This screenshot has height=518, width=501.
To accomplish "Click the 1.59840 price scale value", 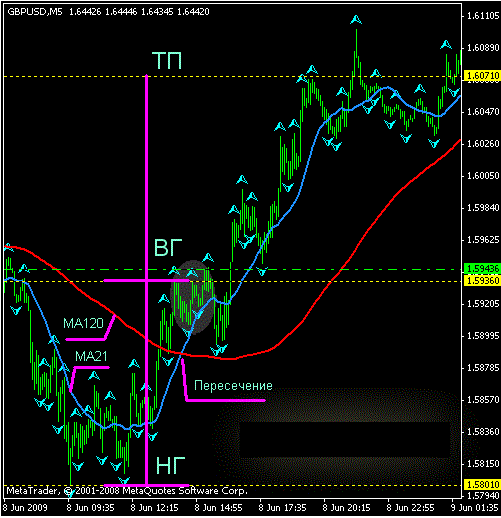I will point(483,208).
